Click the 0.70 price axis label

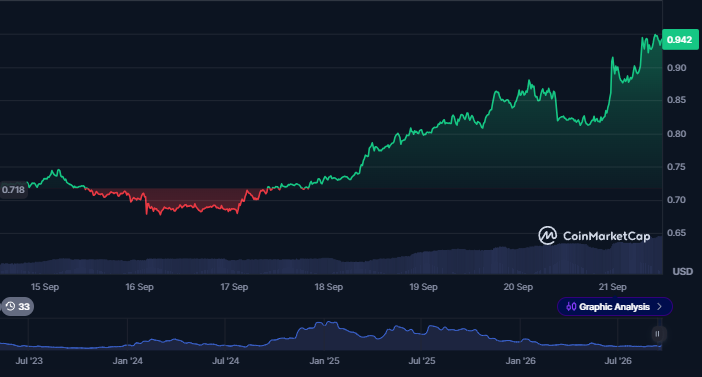(676, 200)
